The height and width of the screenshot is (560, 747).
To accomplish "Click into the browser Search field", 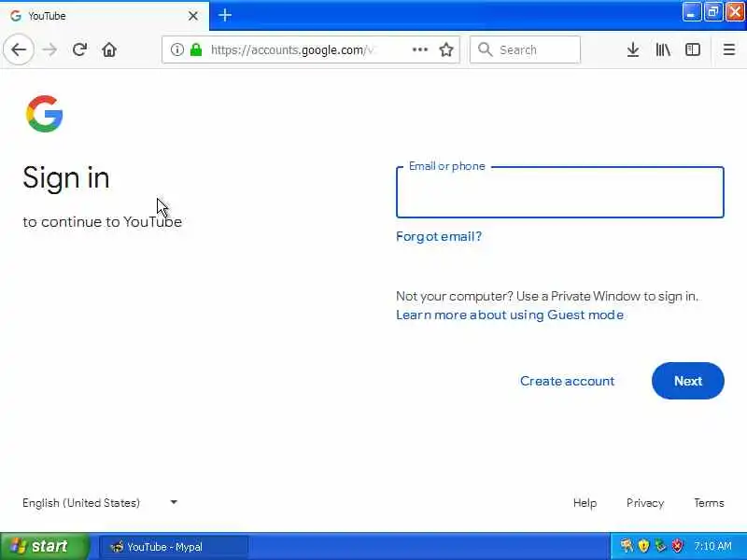I will [525, 49].
